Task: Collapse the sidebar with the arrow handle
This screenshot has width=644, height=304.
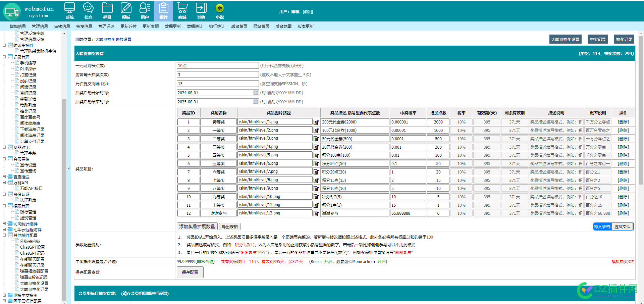Action: [69, 168]
